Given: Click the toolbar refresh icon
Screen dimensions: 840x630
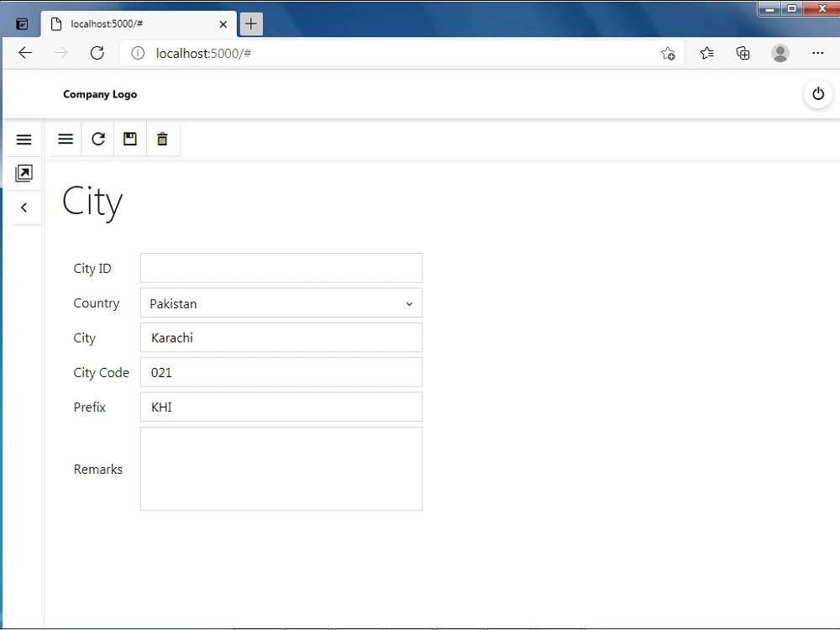Looking at the screenshot, I should coord(97,139).
